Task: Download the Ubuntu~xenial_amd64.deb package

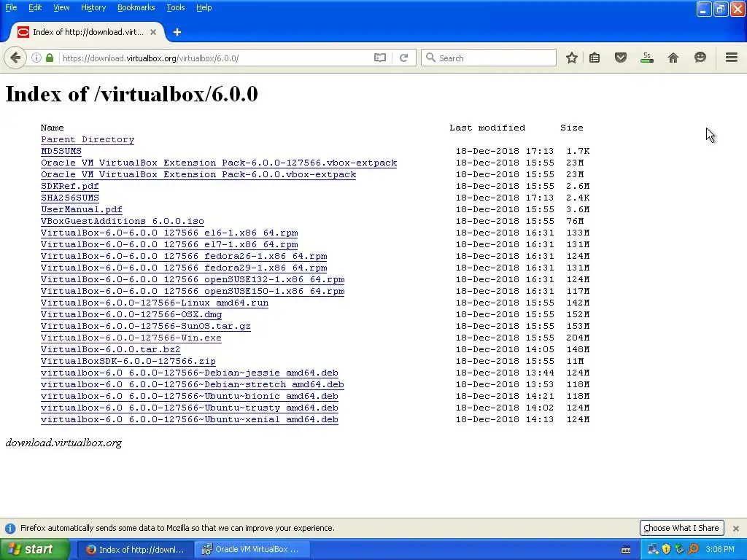Action: (x=190, y=419)
